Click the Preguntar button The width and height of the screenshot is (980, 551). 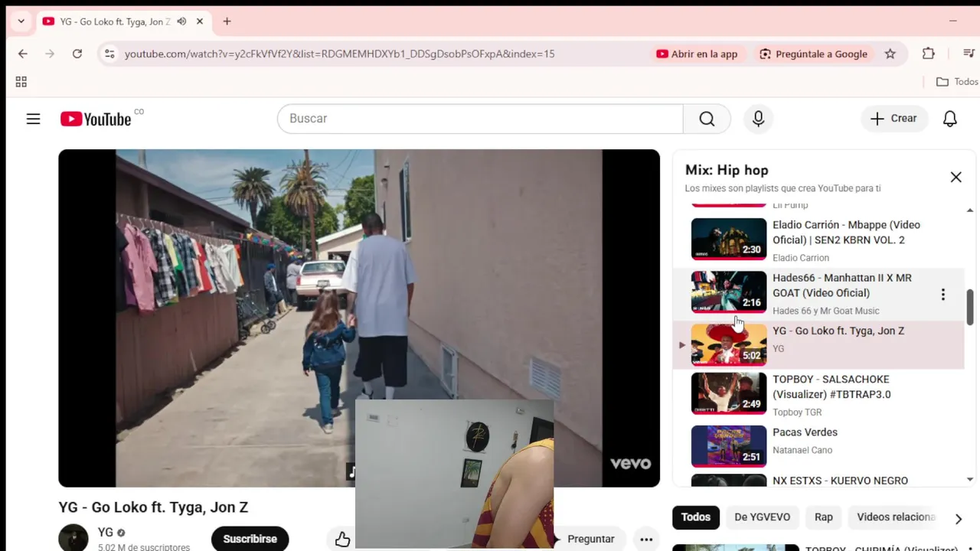(x=590, y=539)
